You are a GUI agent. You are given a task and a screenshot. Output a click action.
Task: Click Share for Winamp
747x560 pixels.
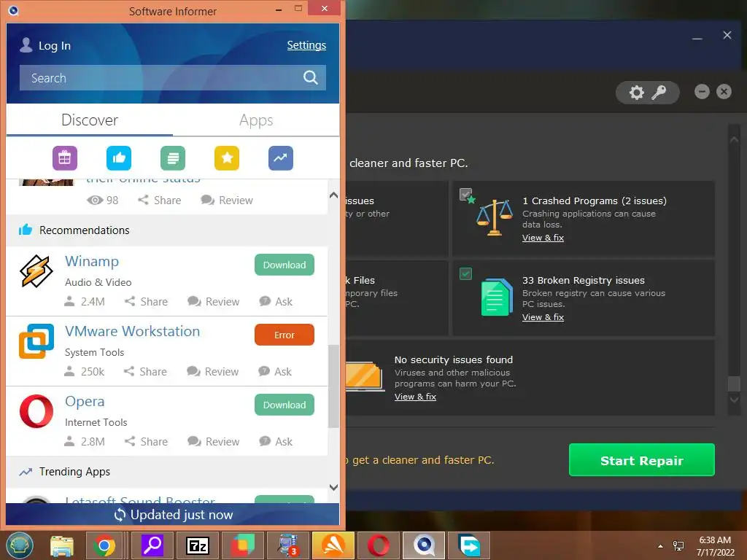(146, 301)
